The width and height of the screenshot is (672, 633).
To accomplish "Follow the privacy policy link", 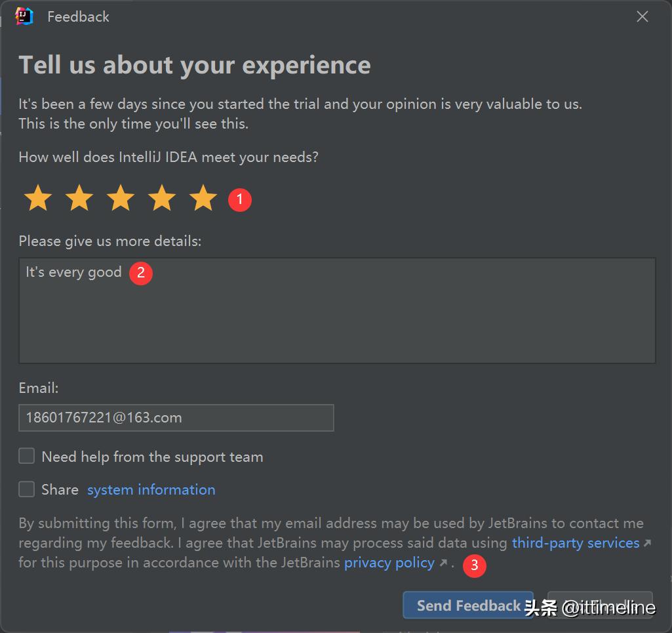I will (389, 563).
